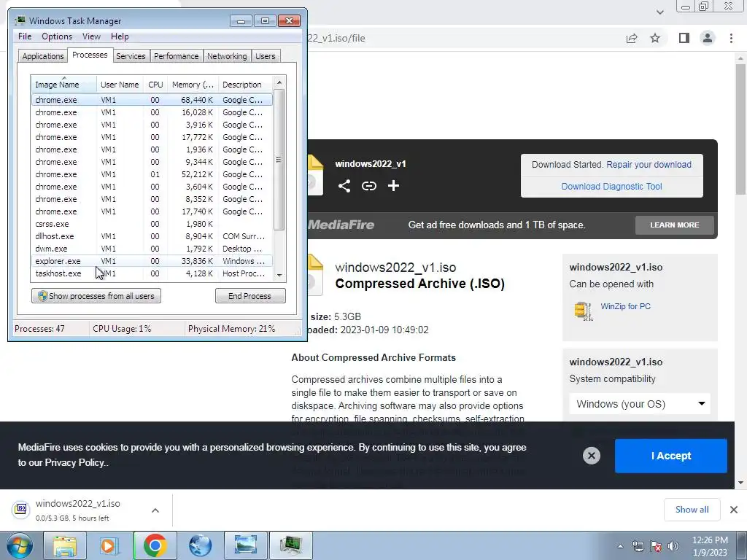Open the Chrome profile avatar
Viewport: 747px width, 560px height.
(708, 38)
